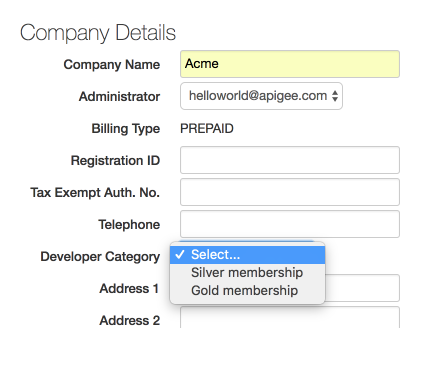Click the checkmark beside the Select... option
The width and height of the screenshot is (427, 367).
[x=180, y=255]
